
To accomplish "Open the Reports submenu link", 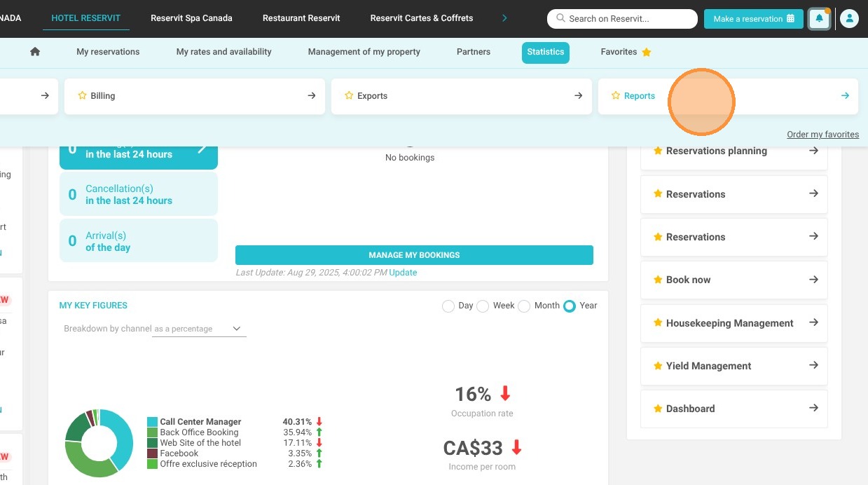I will [x=640, y=96].
